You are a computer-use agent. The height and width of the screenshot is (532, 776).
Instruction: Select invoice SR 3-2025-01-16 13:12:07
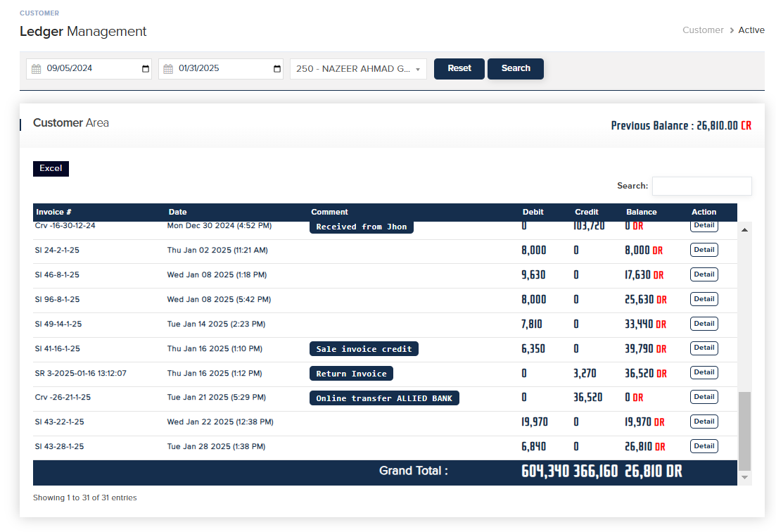pos(81,373)
